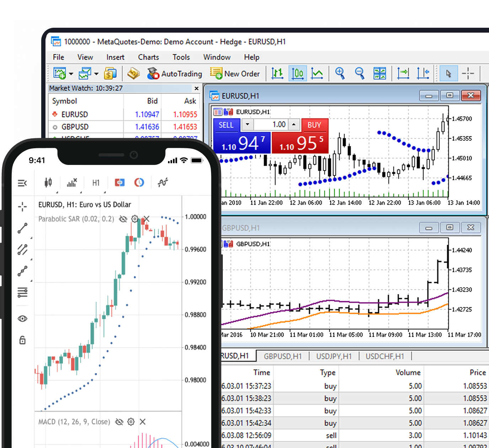Image resolution: width=489 pixels, height=448 pixels.
Task: Close the Market Watch panel
Action: (x=197, y=88)
